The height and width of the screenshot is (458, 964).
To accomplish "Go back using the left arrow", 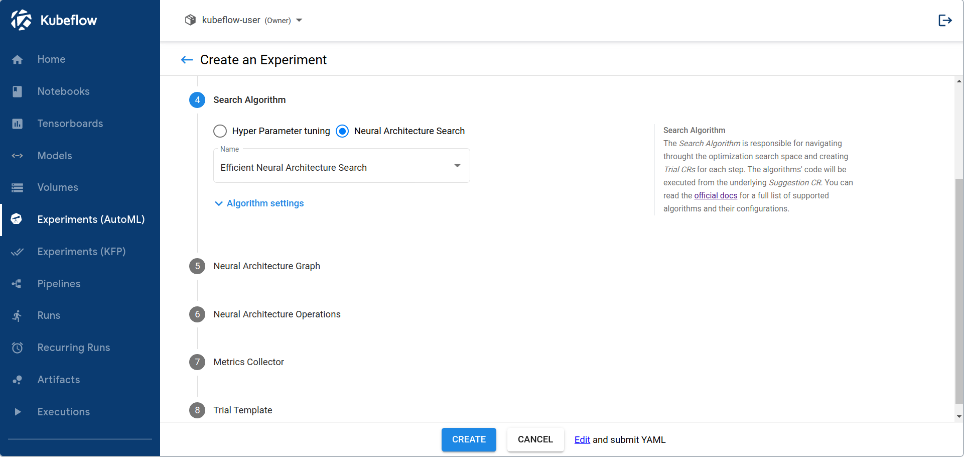I will [186, 60].
